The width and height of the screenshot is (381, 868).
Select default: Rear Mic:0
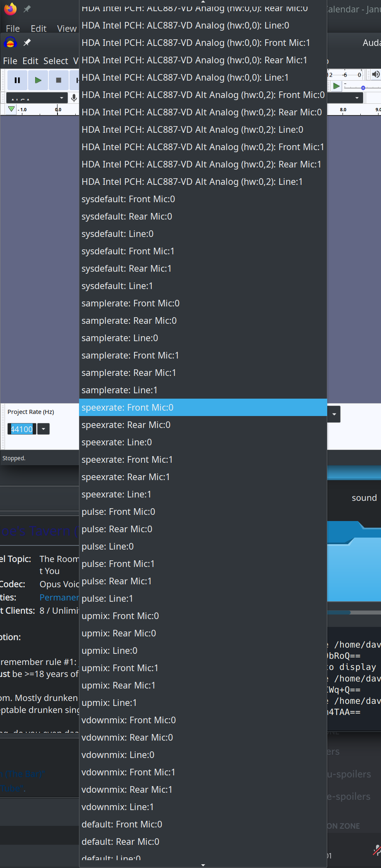tap(203, 842)
